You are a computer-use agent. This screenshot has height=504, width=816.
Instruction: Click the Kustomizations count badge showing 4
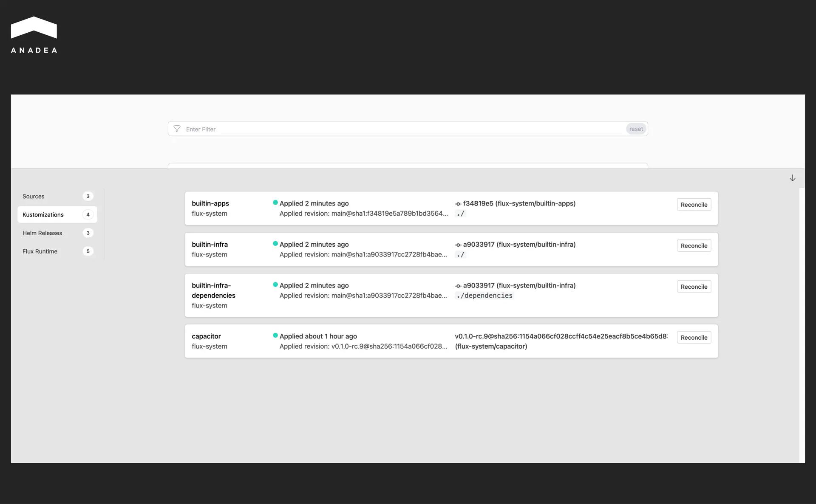point(88,214)
